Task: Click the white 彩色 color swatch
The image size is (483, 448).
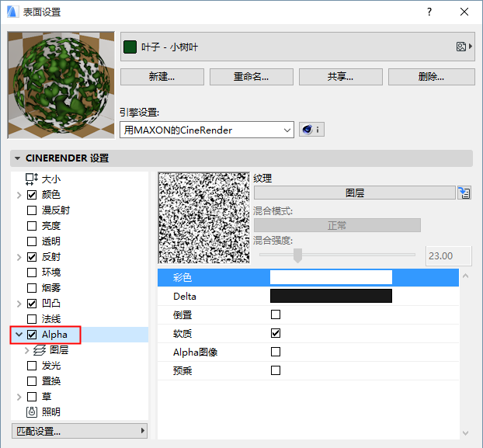Action: pos(331,277)
